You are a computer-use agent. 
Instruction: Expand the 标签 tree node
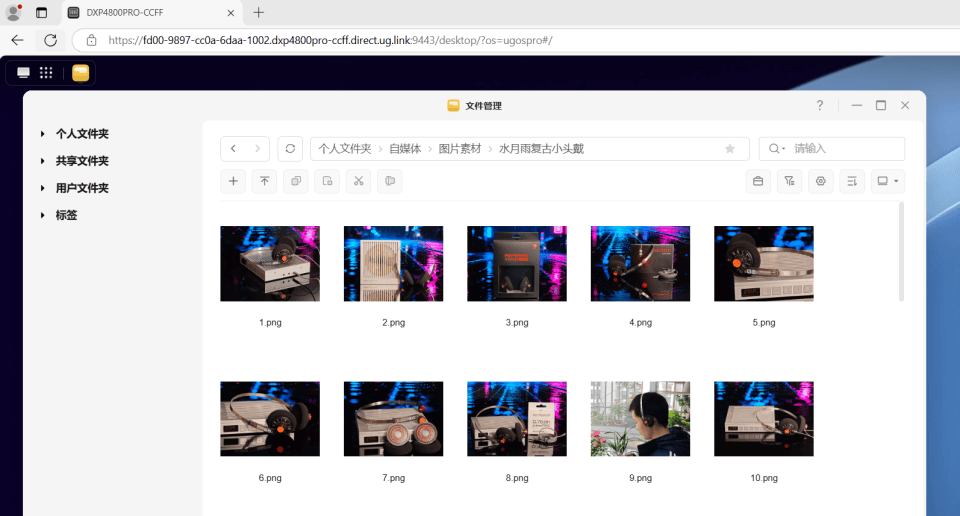coord(42,215)
